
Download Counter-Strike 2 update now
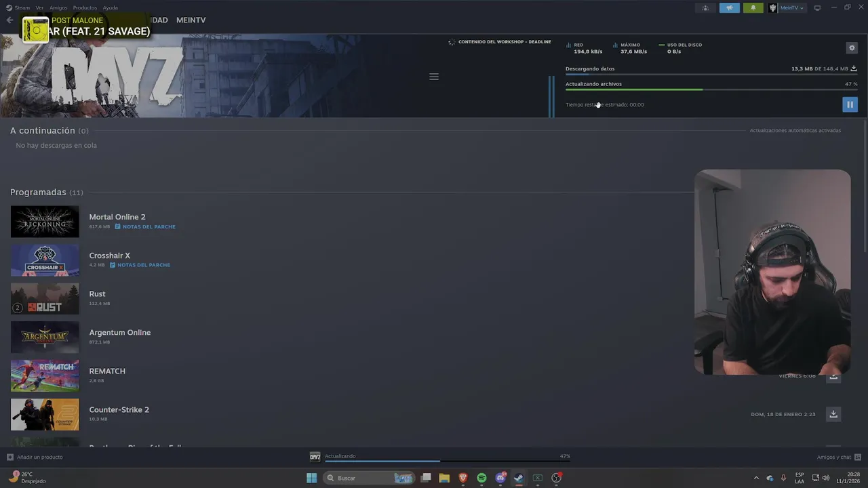(833, 414)
